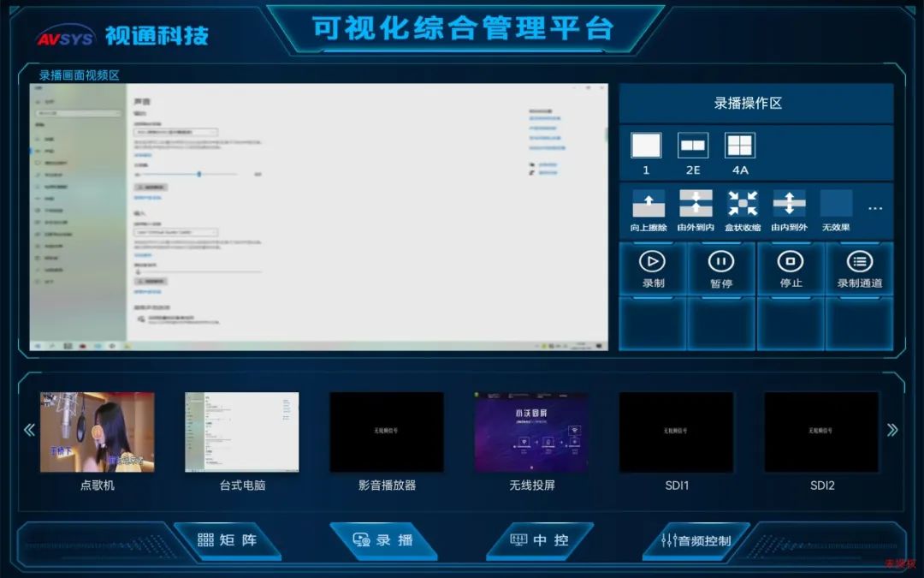Stop recording with the 停止 button
The image size is (924, 578).
coord(791,269)
